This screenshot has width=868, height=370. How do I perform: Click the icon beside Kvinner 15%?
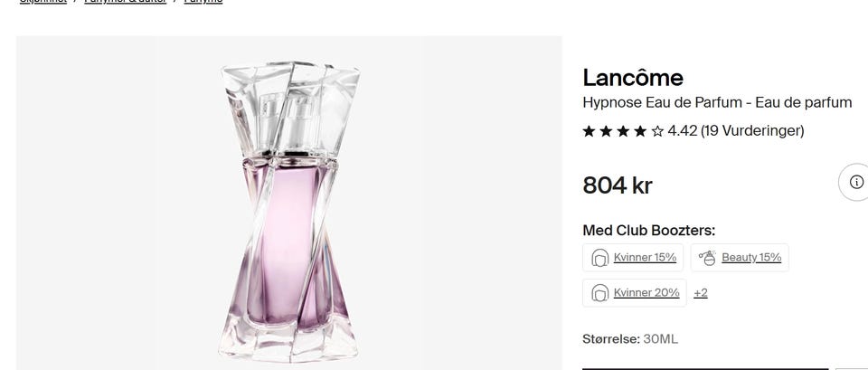pos(599,258)
